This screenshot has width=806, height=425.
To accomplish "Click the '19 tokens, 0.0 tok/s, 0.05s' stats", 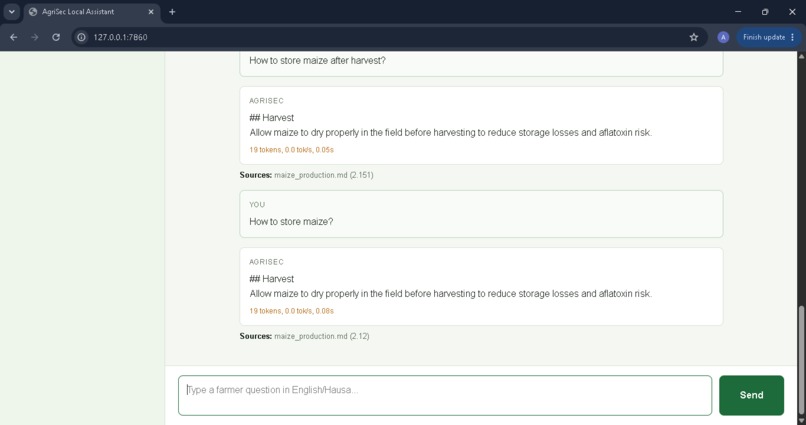I will (x=291, y=150).
